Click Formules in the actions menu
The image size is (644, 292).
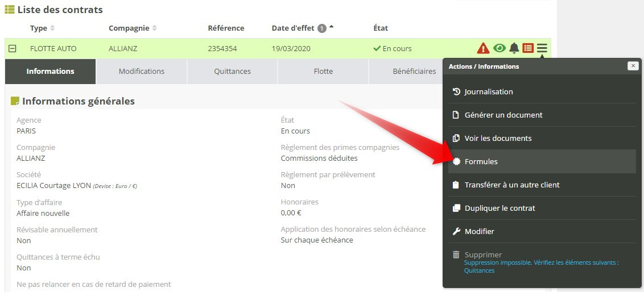[481, 161]
